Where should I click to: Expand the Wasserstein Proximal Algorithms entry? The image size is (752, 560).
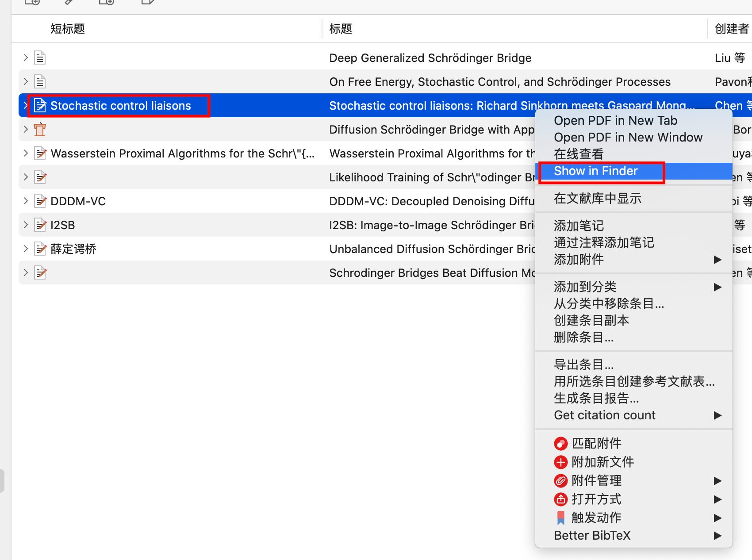tap(26, 153)
